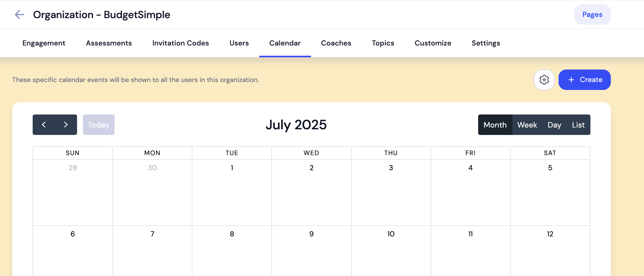Switch to the Users tab
This screenshot has width=644, height=276.
click(x=239, y=43)
